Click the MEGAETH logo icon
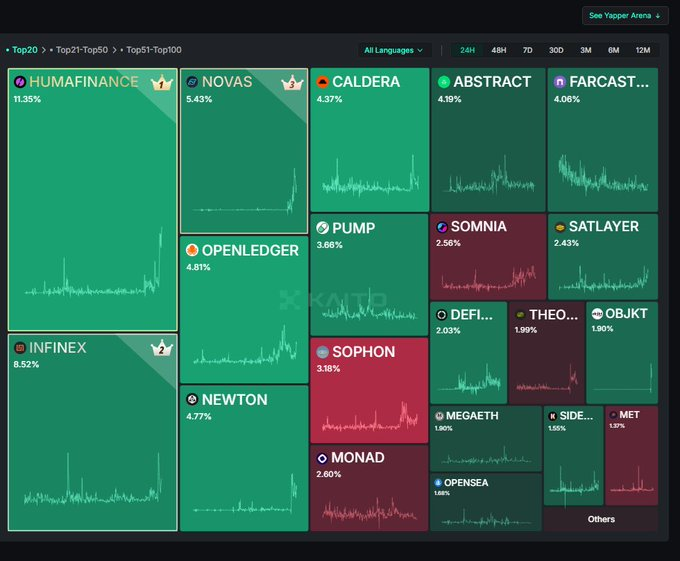This screenshot has width=680, height=561. 439,416
